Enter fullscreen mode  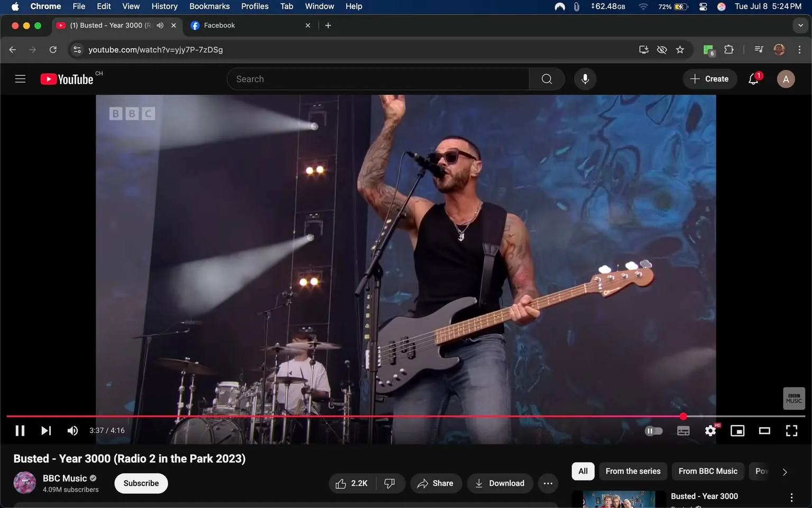pos(791,430)
